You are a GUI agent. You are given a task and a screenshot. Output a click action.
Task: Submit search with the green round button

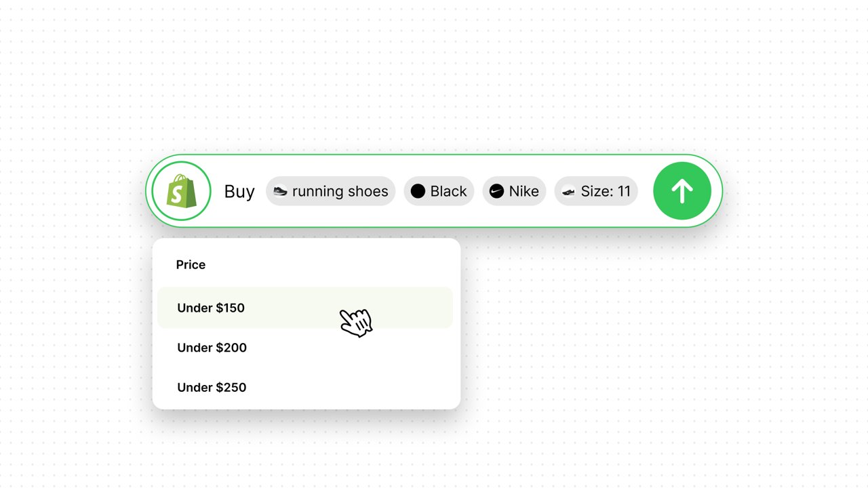tap(682, 191)
